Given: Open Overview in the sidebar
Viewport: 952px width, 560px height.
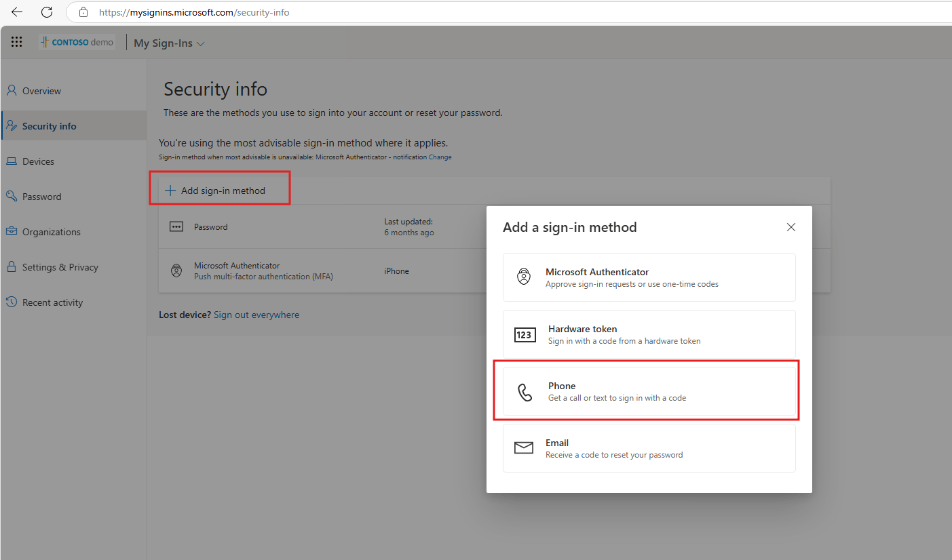Looking at the screenshot, I should pos(73,91).
